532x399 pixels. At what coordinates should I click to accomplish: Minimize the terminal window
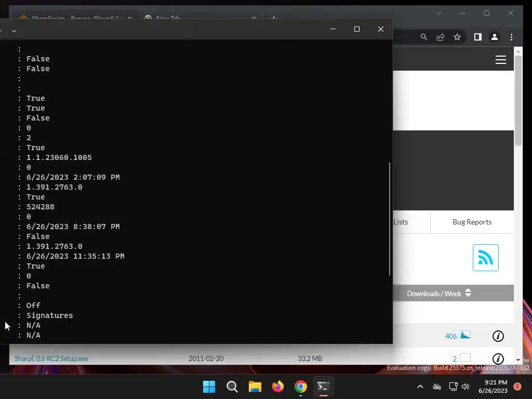(333, 29)
